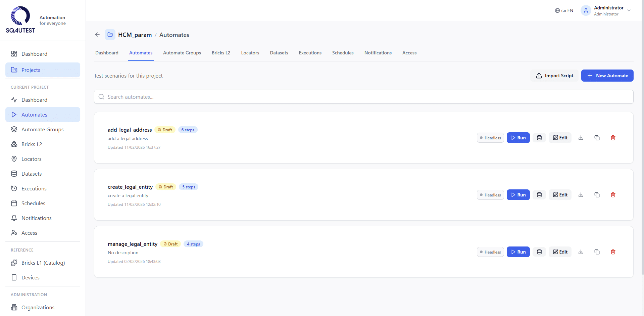Viewport: 644px width, 316px height.
Task: Download the manage_legal_entity automate
Action: [x=581, y=252]
